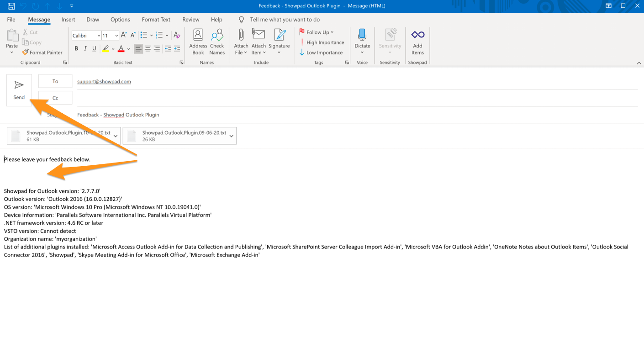Clear all formatting using eraser icon
Screen dimensions: 644x347
177,35
